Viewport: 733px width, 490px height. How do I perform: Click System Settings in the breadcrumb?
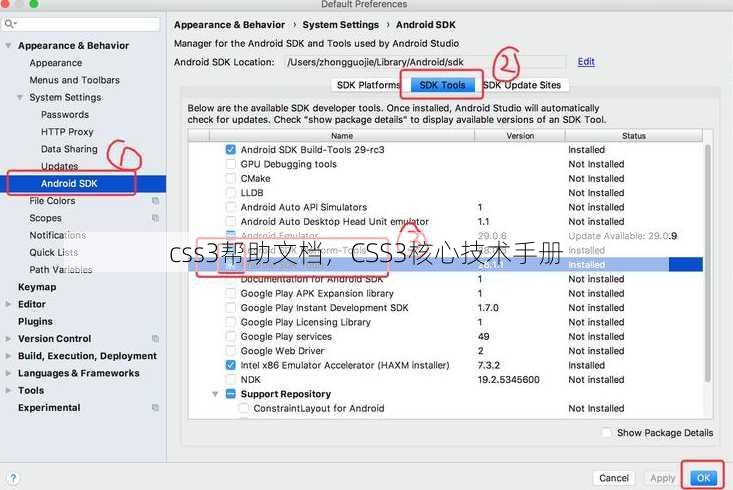[x=340, y=25]
